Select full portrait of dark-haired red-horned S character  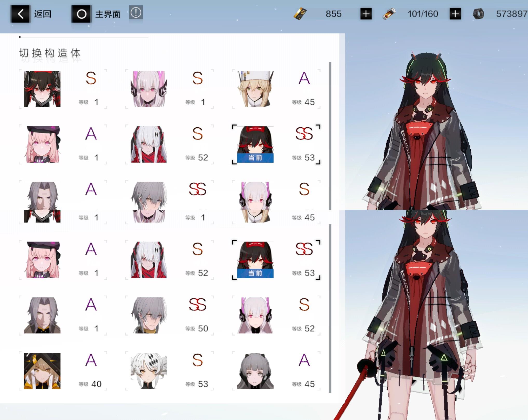click(42, 89)
